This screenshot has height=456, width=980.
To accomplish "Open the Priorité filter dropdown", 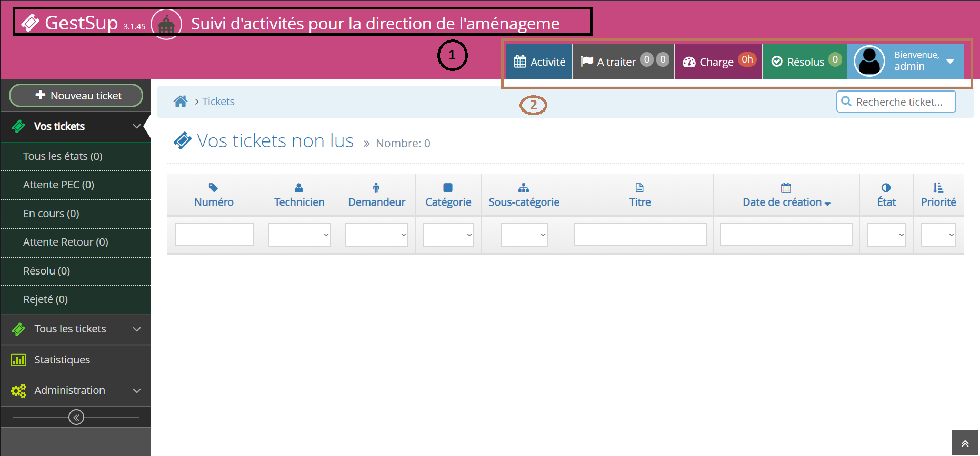I will point(938,235).
